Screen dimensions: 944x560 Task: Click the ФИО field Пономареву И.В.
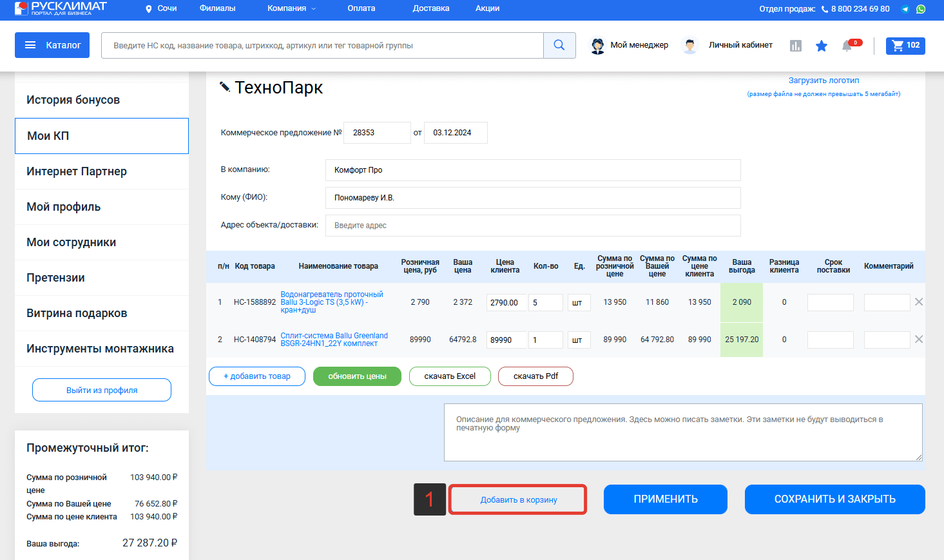[x=533, y=198]
